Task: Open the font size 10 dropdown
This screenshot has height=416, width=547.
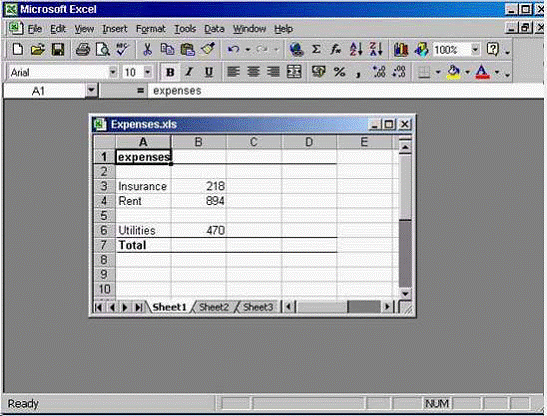Action: click(x=148, y=72)
